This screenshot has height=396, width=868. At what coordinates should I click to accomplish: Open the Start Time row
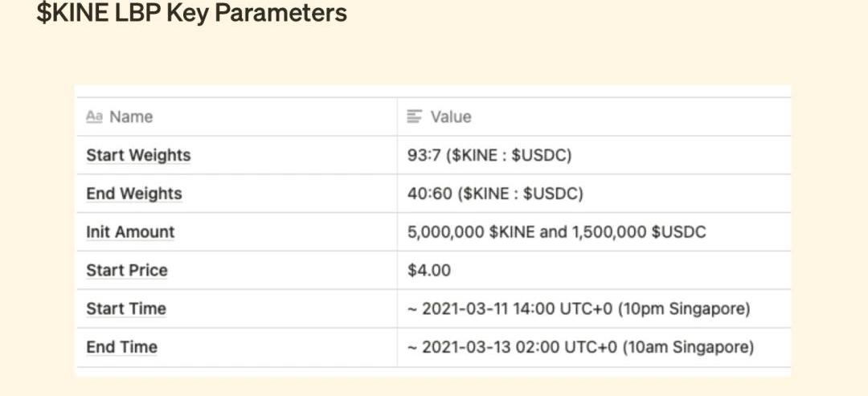126,309
